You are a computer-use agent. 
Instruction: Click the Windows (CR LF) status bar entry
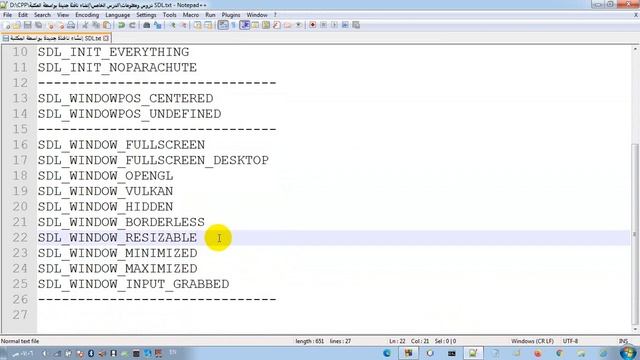532,341
